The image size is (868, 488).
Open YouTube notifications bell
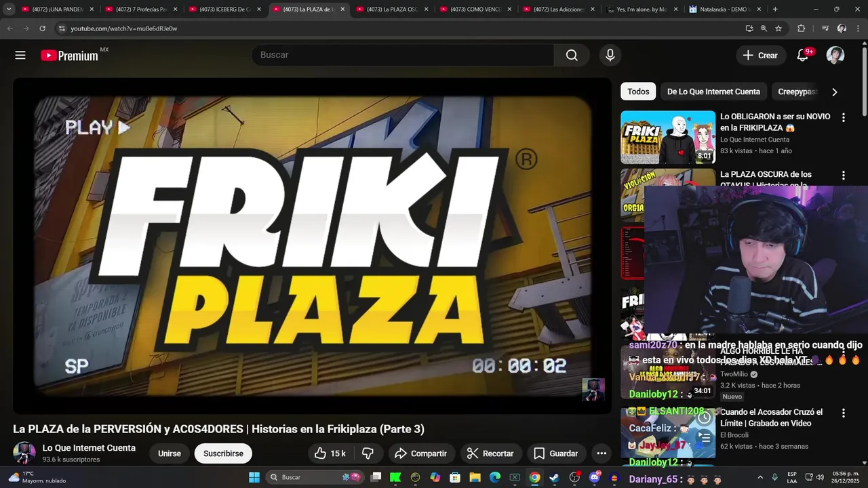[802, 56]
